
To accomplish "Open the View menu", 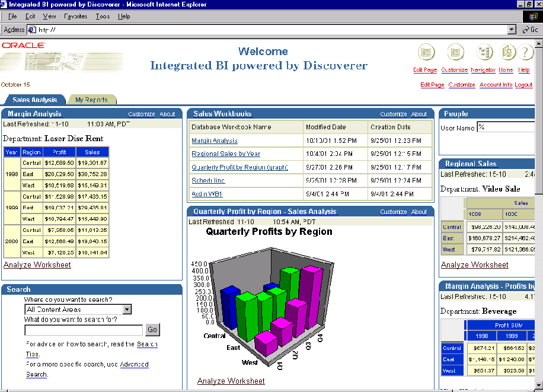I will pyautogui.click(x=50, y=16).
